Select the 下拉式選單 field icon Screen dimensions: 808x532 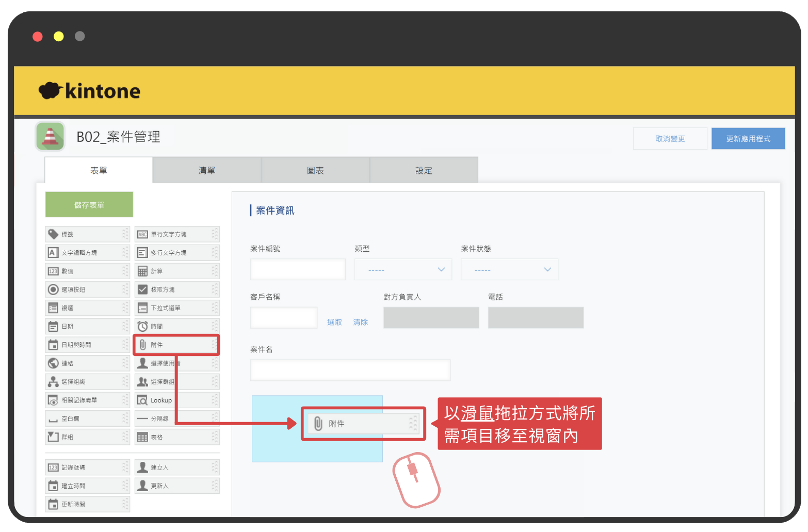pyautogui.click(x=142, y=308)
